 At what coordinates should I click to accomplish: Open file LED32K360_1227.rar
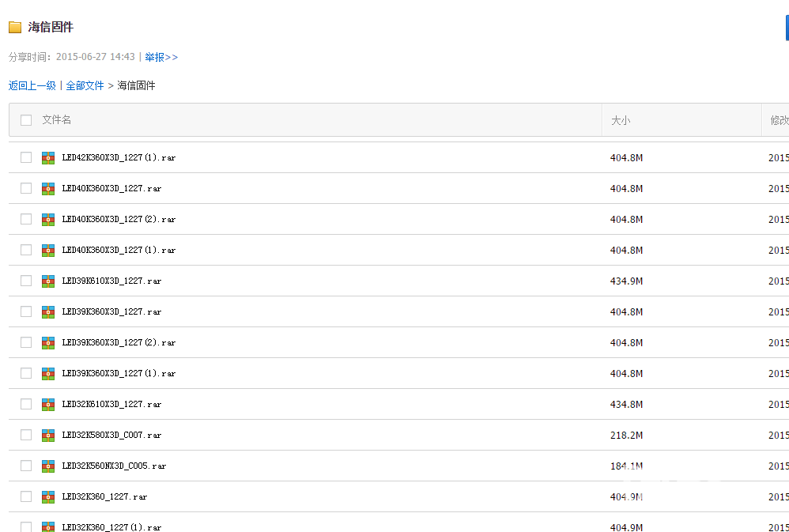click(104, 496)
